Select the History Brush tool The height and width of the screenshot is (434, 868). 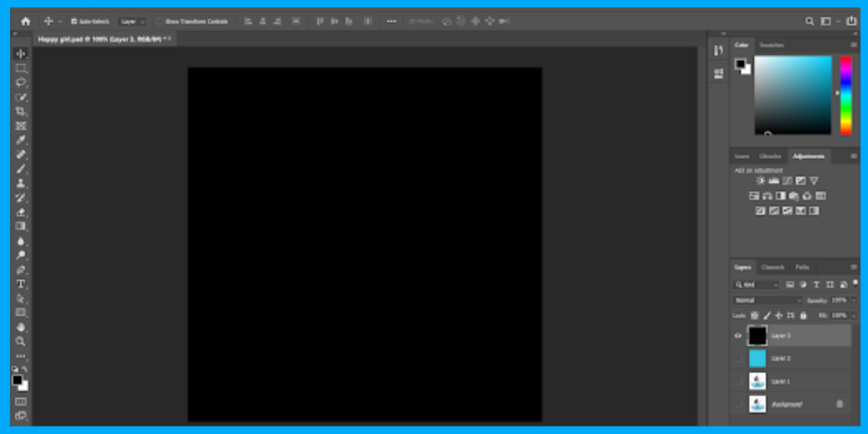point(20,198)
